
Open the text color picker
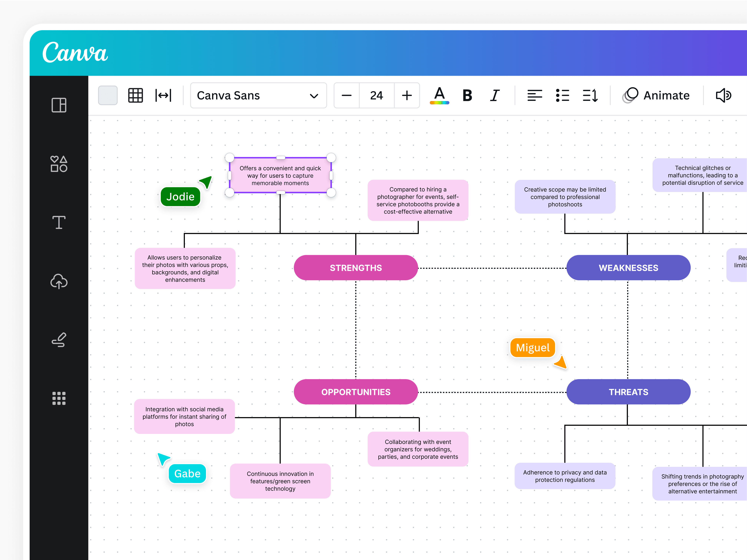[439, 96]
